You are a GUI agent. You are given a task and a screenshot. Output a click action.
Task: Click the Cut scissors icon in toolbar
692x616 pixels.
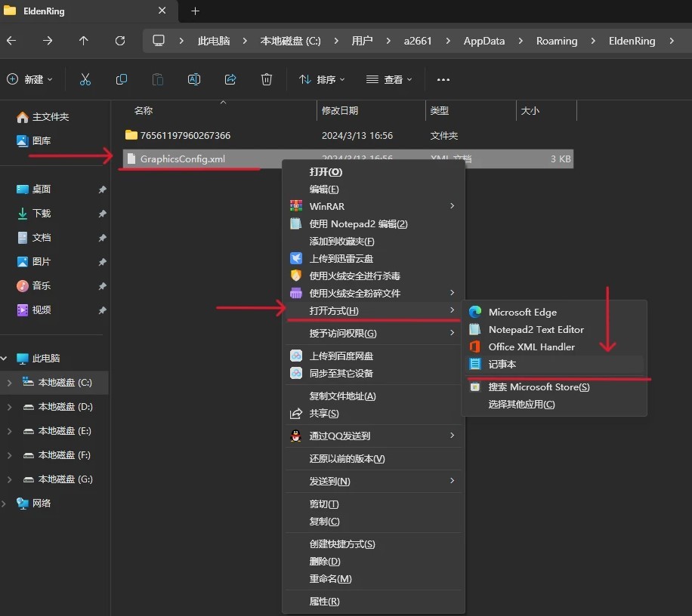click(x=85, y=79)
